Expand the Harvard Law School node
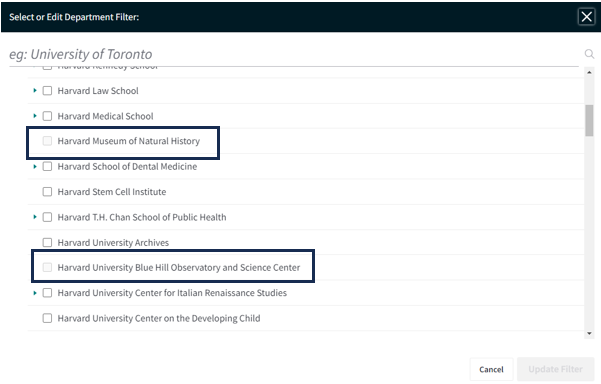601x384 pixels. tap(35, 90)
